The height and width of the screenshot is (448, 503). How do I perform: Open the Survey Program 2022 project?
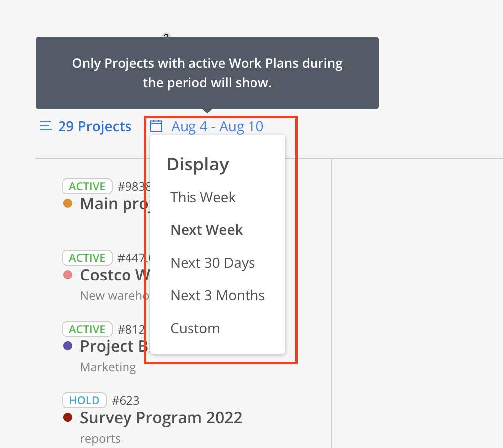pyautogui.click(x=161, y=418)
